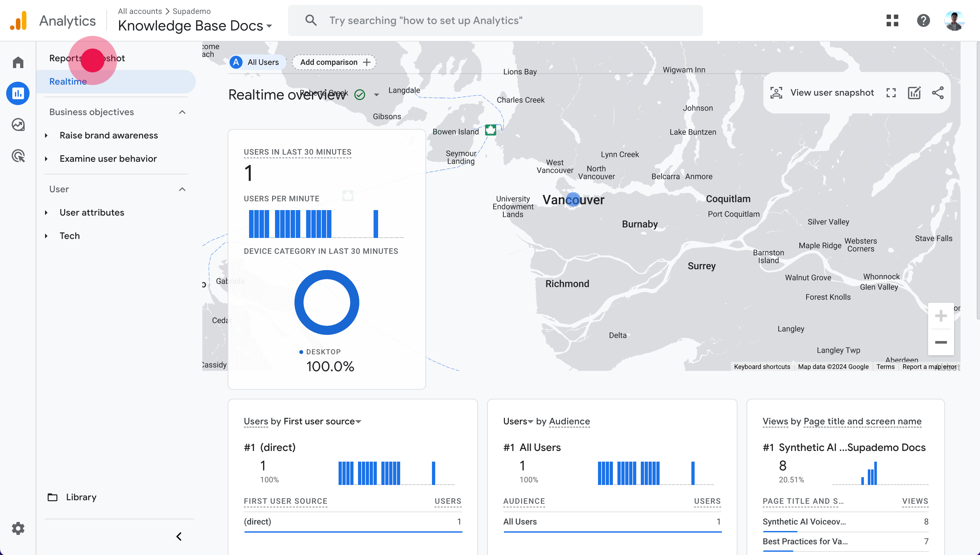Viewport: 980px width, 555px height.
Task: Click the Analytics search field
Action: (496, 20)
